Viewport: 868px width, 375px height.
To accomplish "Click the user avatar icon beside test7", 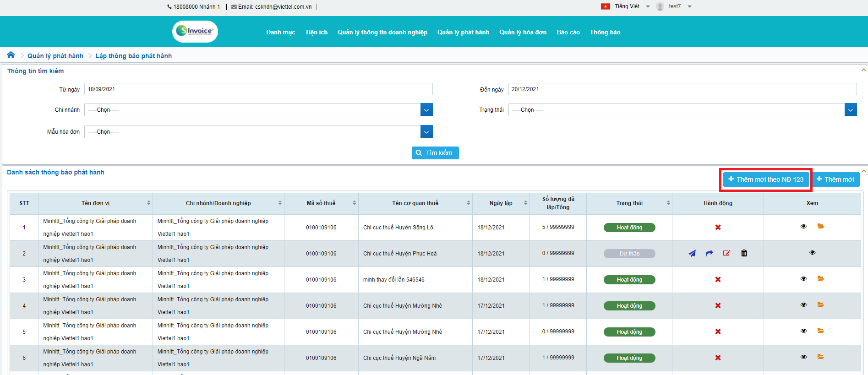I will pyautogui.click(x=660, y=6).
